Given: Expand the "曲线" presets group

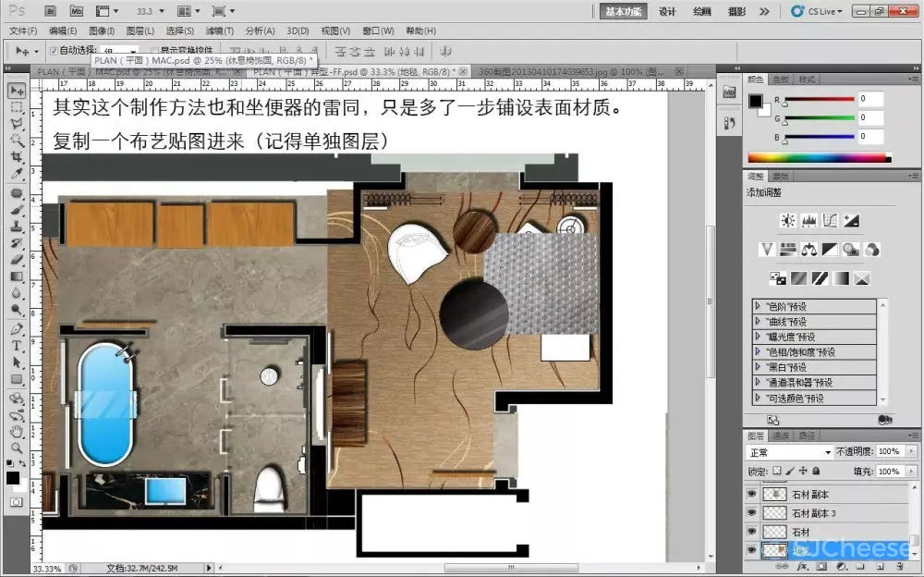Looking at the screenshot, I should tap(759, 321).
